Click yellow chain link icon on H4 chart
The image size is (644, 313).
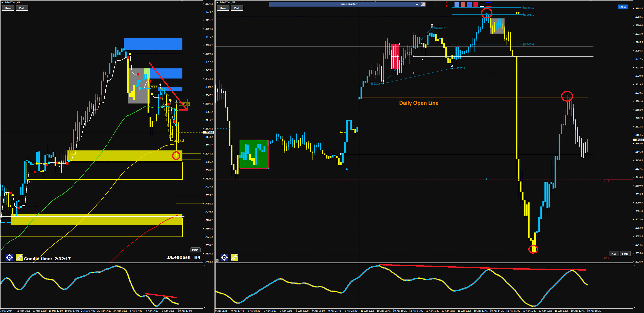click(x=19, y=257)
